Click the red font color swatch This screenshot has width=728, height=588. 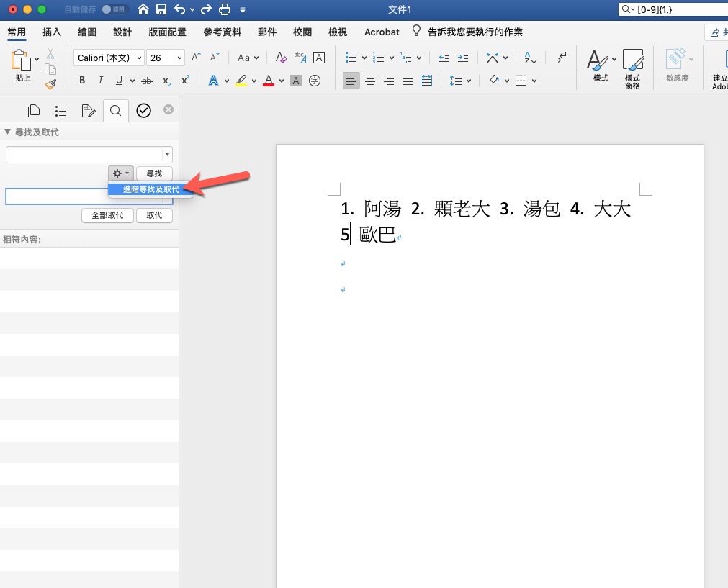point(269,81)
